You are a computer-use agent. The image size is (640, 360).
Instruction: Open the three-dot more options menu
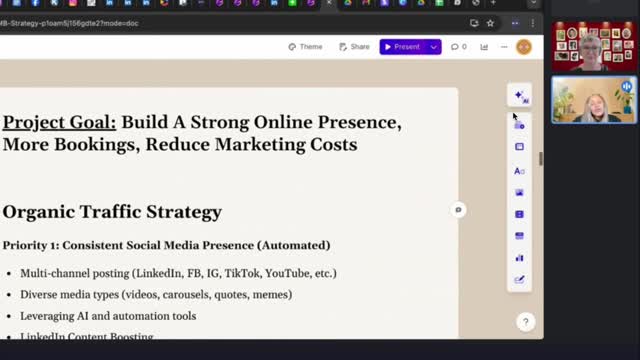504,47
